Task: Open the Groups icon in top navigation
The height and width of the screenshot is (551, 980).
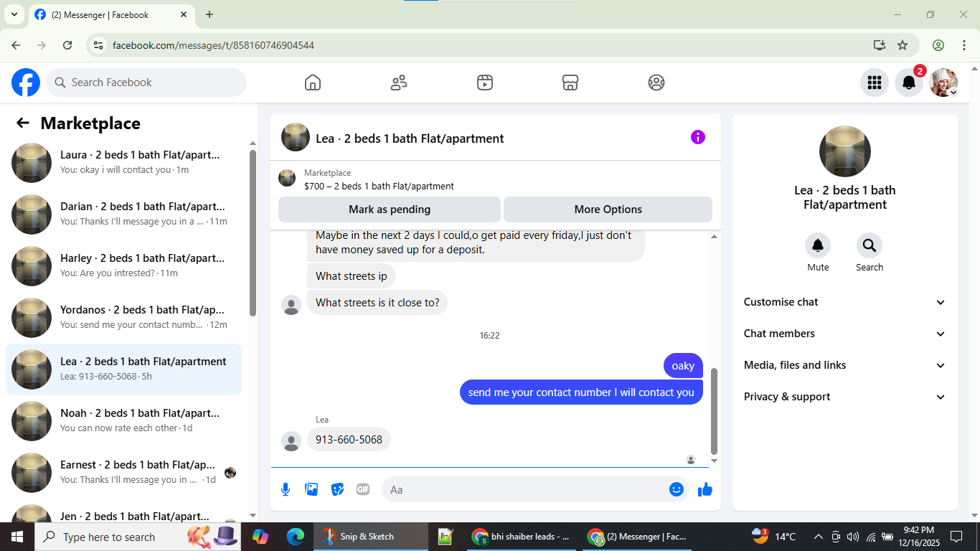Action: [x=656, y=83]
